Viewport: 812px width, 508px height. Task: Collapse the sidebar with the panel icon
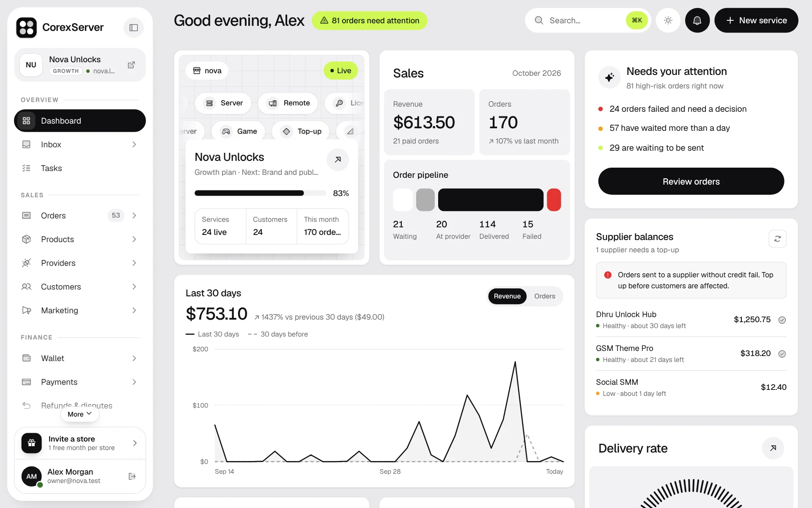tap(134, 28)
